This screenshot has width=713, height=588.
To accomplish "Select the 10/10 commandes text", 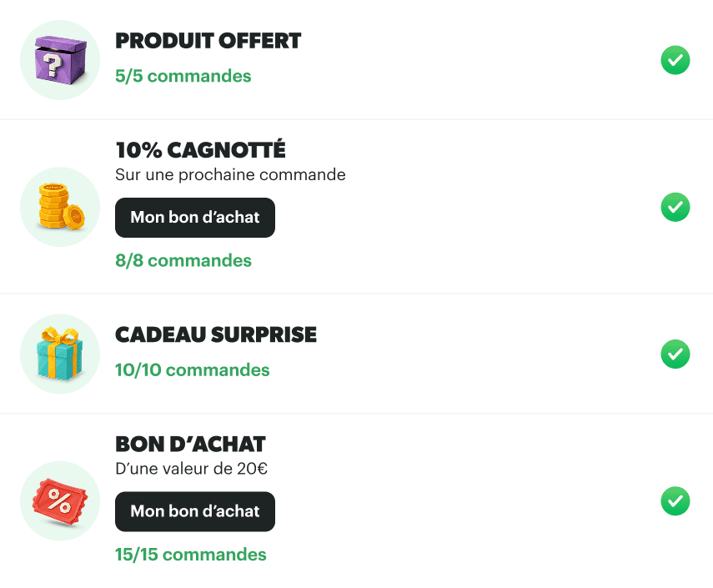I will 192,369.
